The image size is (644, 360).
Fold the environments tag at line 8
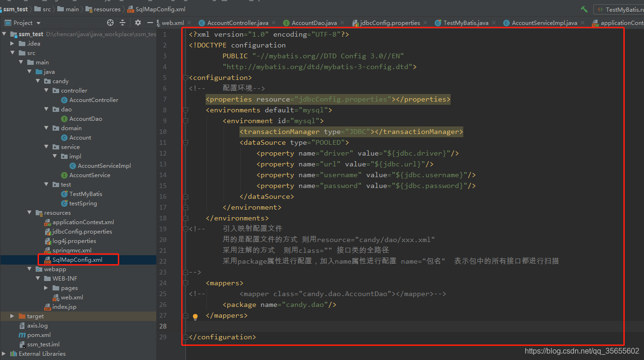185,110
